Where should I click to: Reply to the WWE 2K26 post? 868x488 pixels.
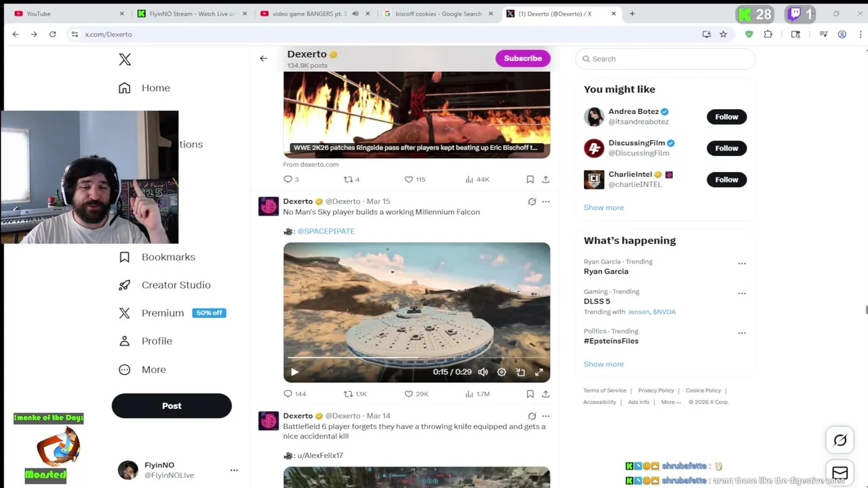[291, 180]
